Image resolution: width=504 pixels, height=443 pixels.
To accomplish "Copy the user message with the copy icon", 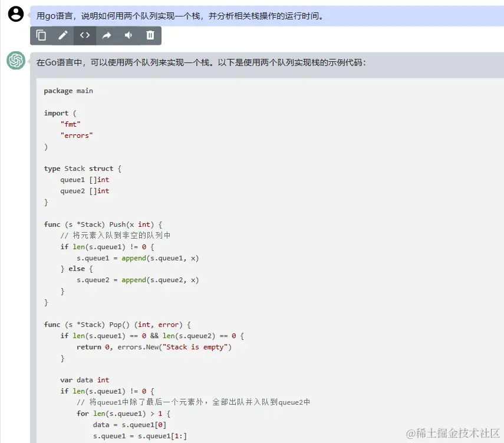I will [41, 35].
